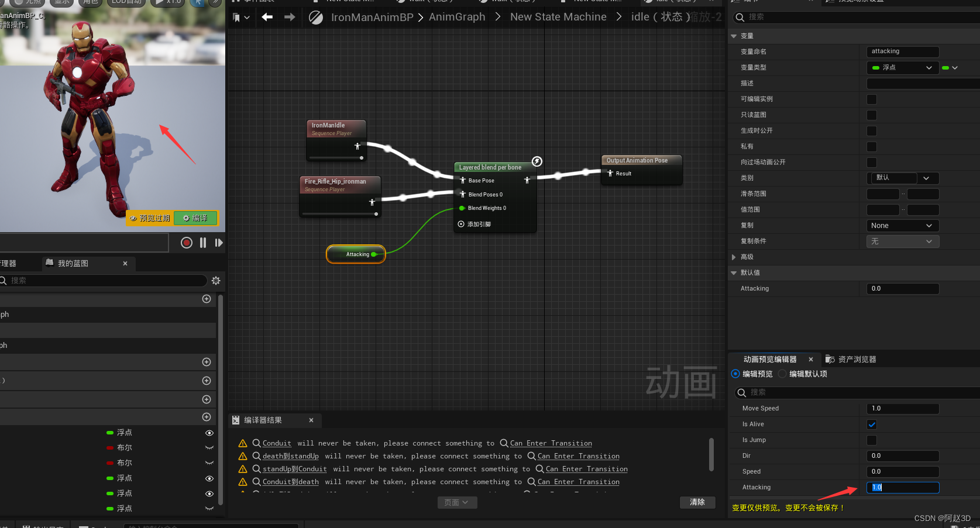This screenshot has width=980, height=528.
Task: Open the Conduit到death warning link
Action: (x=291, y=482)
